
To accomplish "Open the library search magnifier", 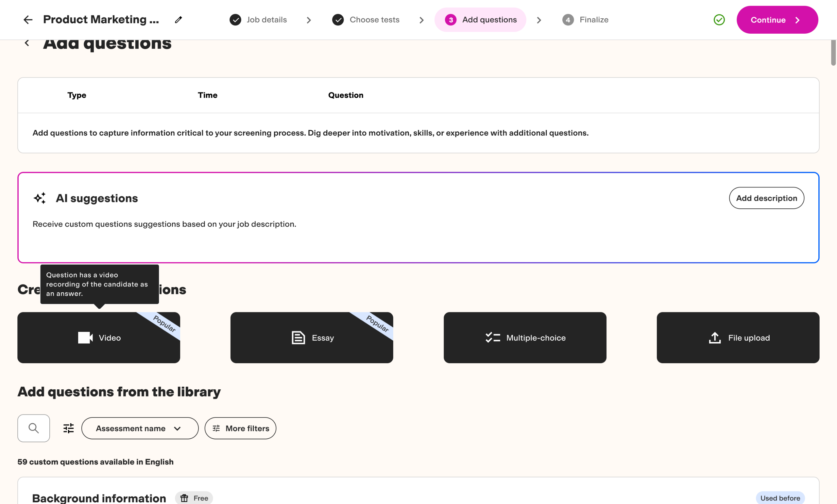I will coord(34,428).
